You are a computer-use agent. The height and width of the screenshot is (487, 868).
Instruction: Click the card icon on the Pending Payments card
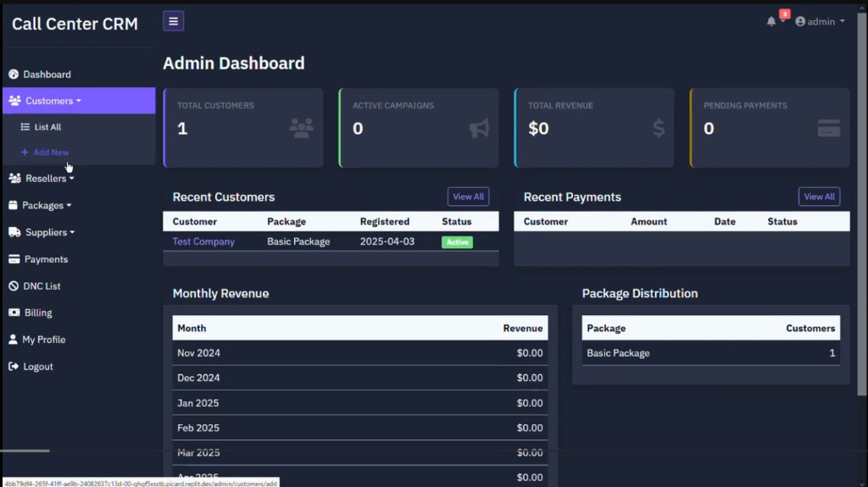point(829,129)
